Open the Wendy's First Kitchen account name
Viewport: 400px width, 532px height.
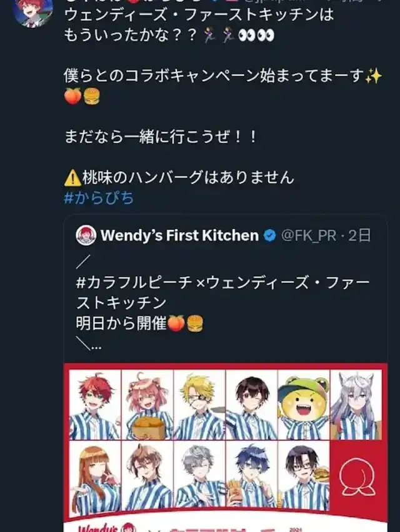tap(179, 235)
